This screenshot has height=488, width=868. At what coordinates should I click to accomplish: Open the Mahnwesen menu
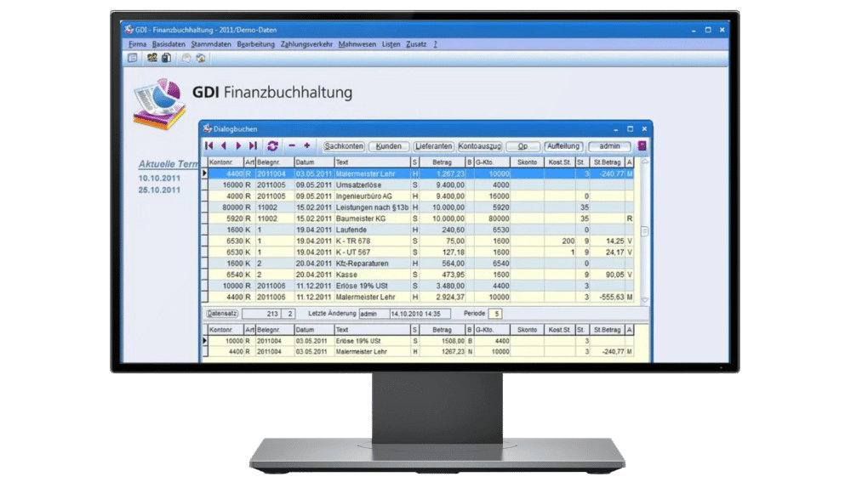tap(357, 44)
